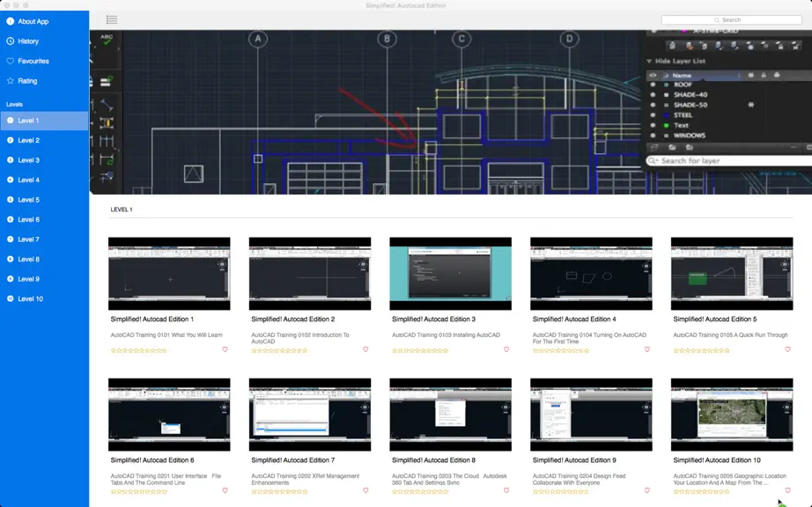Open Rating with the sidebar star icon
This screenshot has width=812, height=507.
point(11,81)
